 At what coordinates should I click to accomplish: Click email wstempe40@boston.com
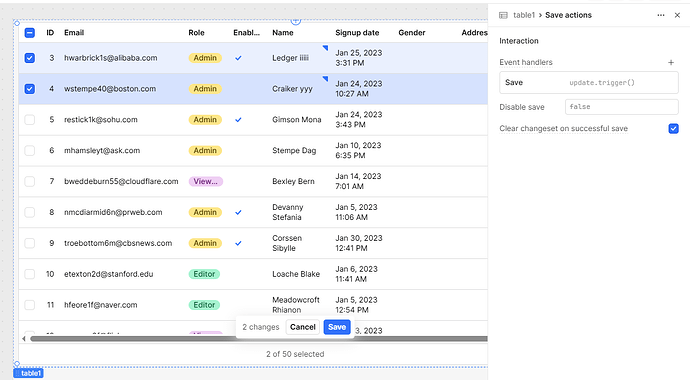(x=110, y=89)
